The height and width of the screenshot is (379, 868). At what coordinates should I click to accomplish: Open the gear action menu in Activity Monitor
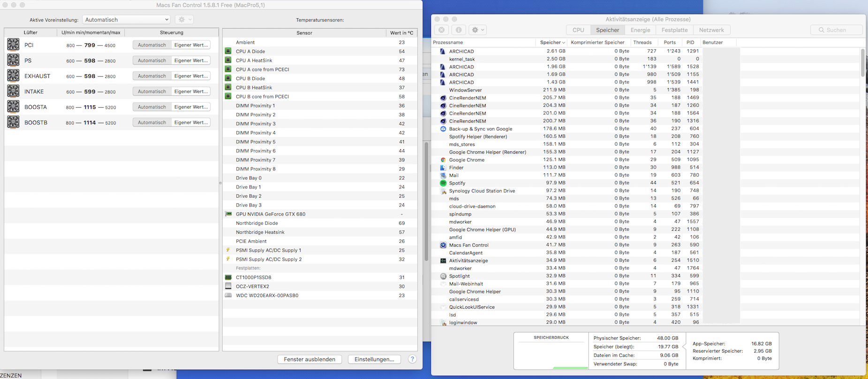[478, 30]
